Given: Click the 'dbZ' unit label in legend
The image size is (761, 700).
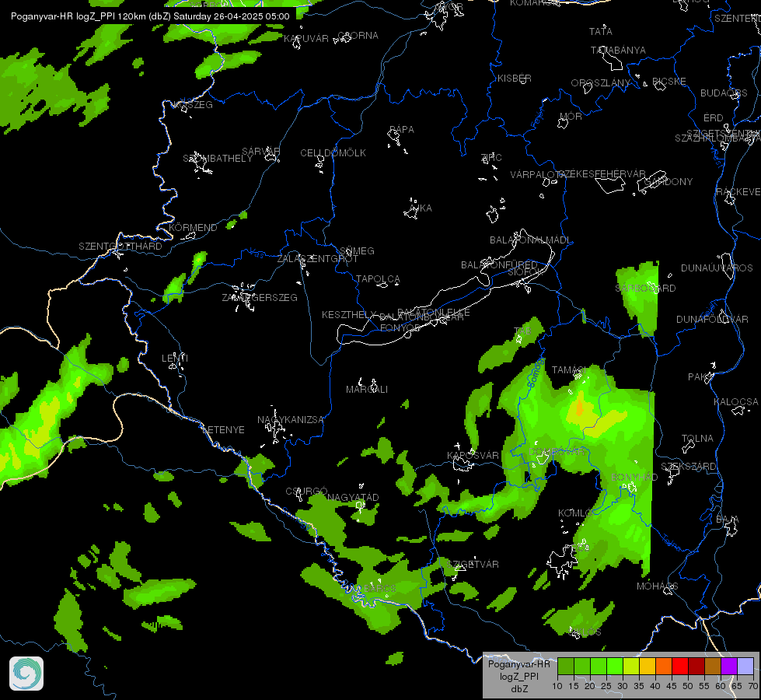Looking at the screenshot, I should coord(518,689).
